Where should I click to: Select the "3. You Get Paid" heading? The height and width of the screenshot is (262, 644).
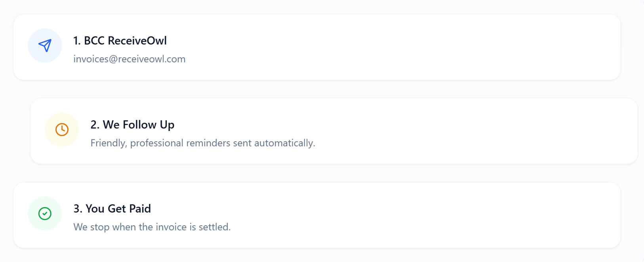(x=112, y=209)
